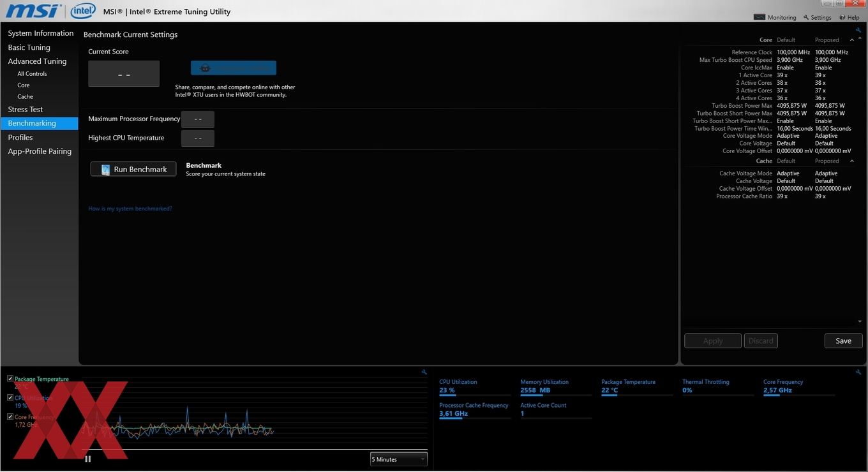Open the 5 Minutes time range dropdown

tap(399, 459)
